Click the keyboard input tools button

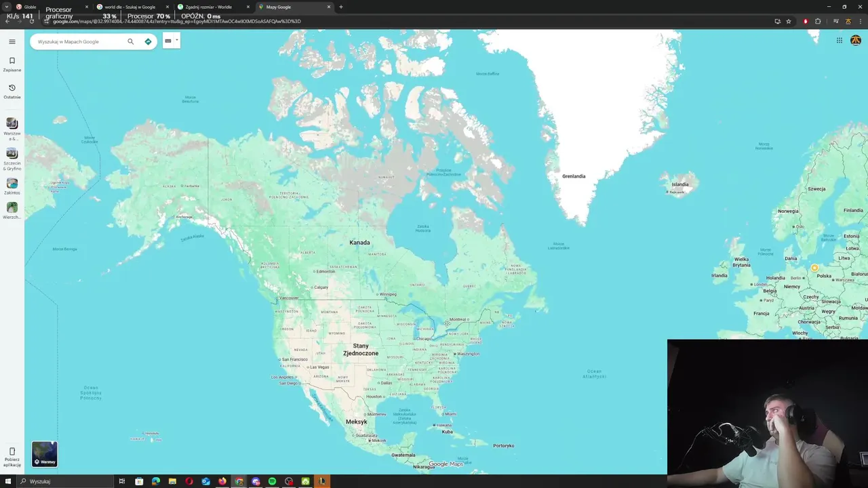168,41
